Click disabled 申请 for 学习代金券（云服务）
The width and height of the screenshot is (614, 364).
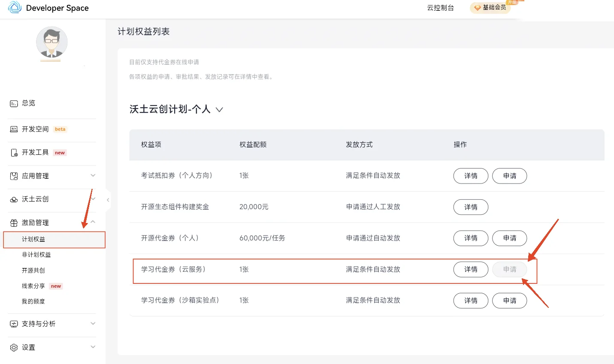click(x=510, y=269)
